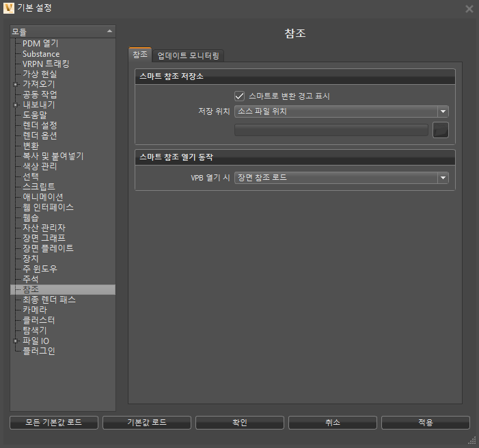Select 웹 인터페이스 module

point(48,207)
